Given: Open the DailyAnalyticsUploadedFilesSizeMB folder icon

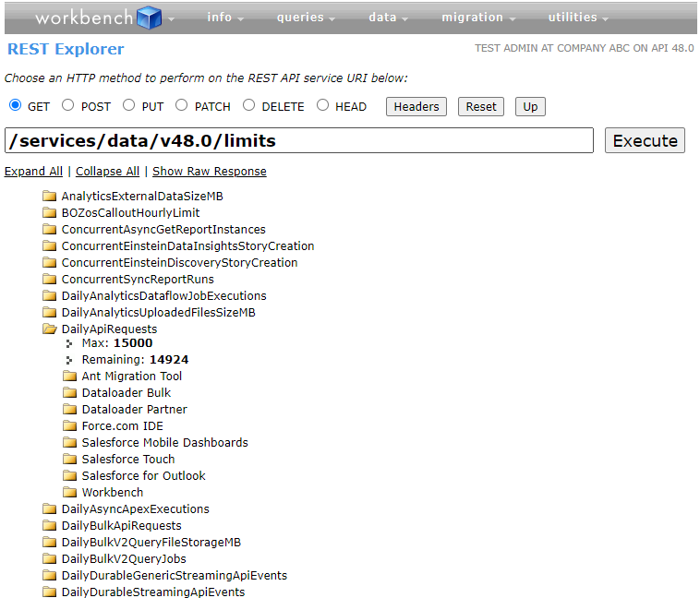Looking at the screenshot, I should point(50,313).
